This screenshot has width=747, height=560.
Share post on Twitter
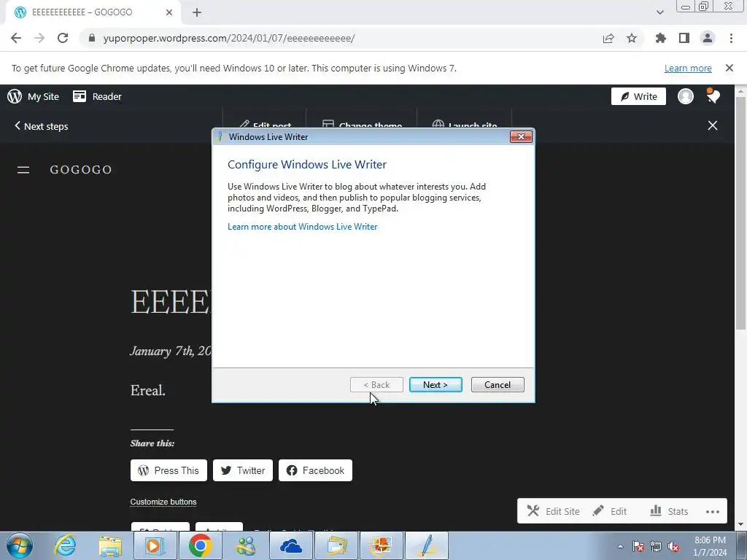coord(243,470)
